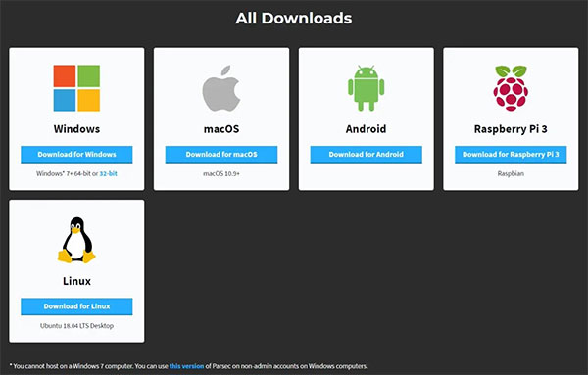The height and width of the screenshot is (375, 588).
Task: Click the footnote about Windows 7 hosting
Action: click(x=188, y=366)
